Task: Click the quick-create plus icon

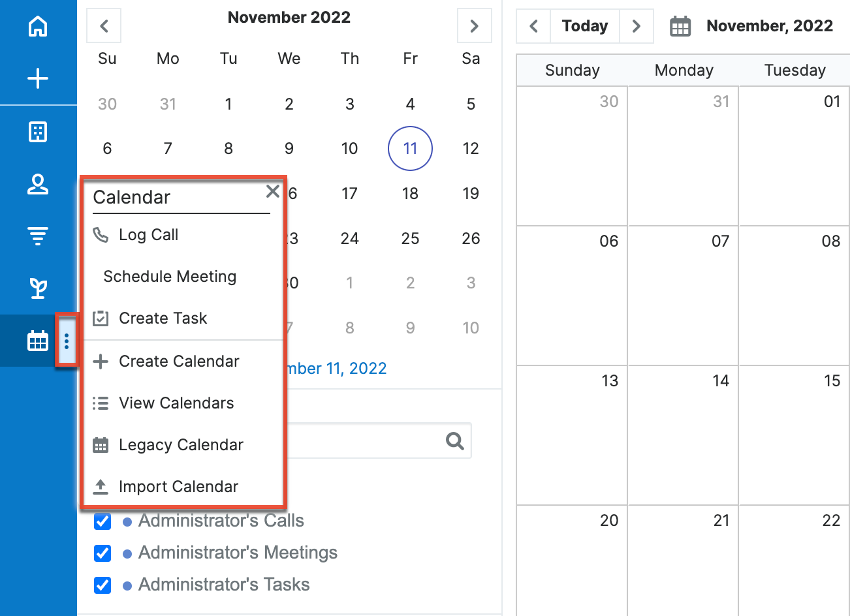Action: coord(39,78)
